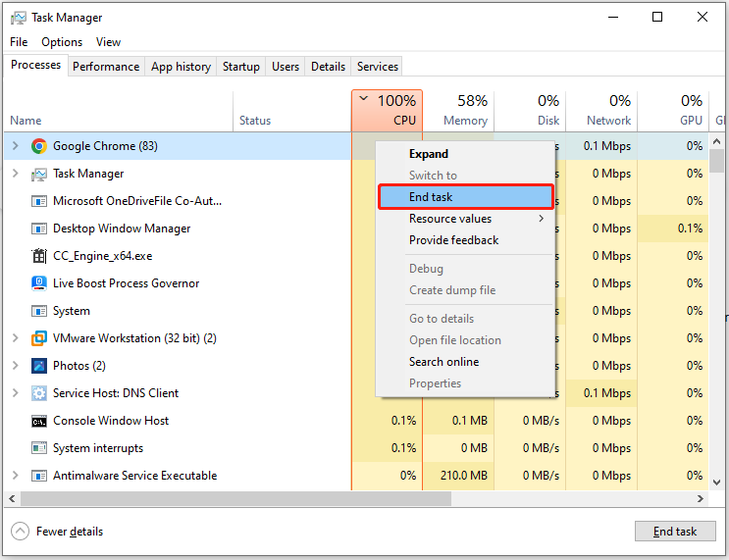Click the Microsoft OneDriveFile Co-Aut icon

pos(39,201)
